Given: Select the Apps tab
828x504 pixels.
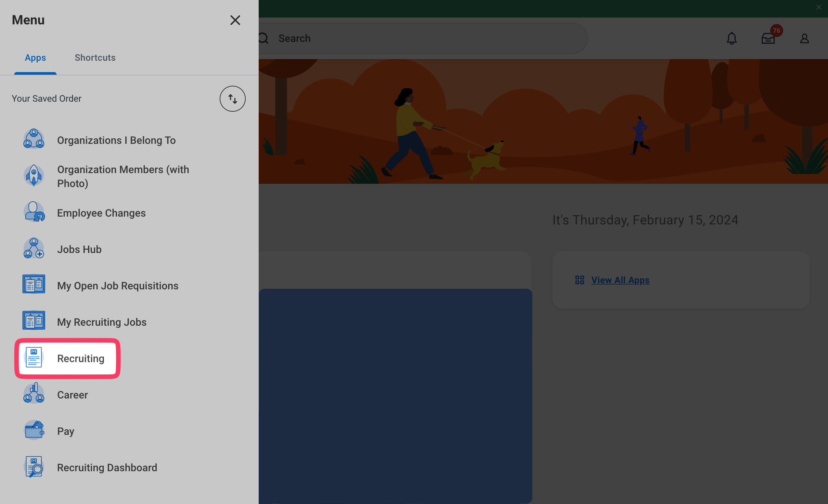Looking at the screenshot, I should click(x=35, y=58).
